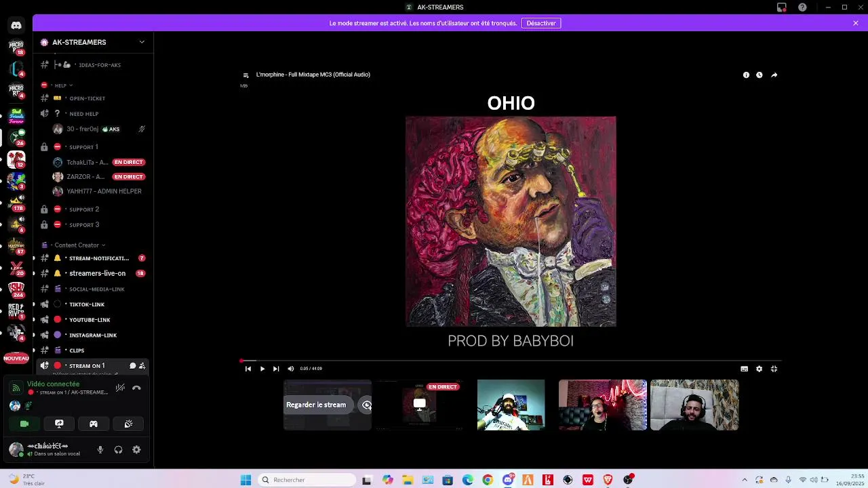Open social-media-link channel
This screenshot has width=868, height=488.
pyautogui.click(x=92, y=289)
